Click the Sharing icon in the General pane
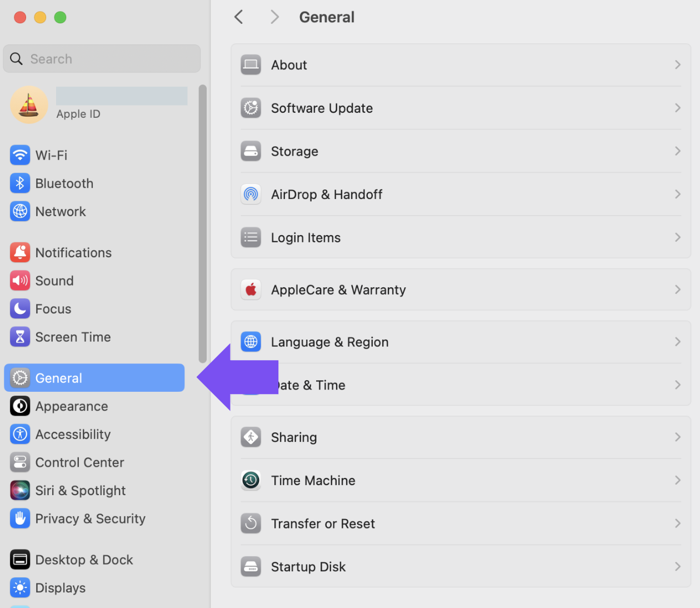 click(251, 437)
